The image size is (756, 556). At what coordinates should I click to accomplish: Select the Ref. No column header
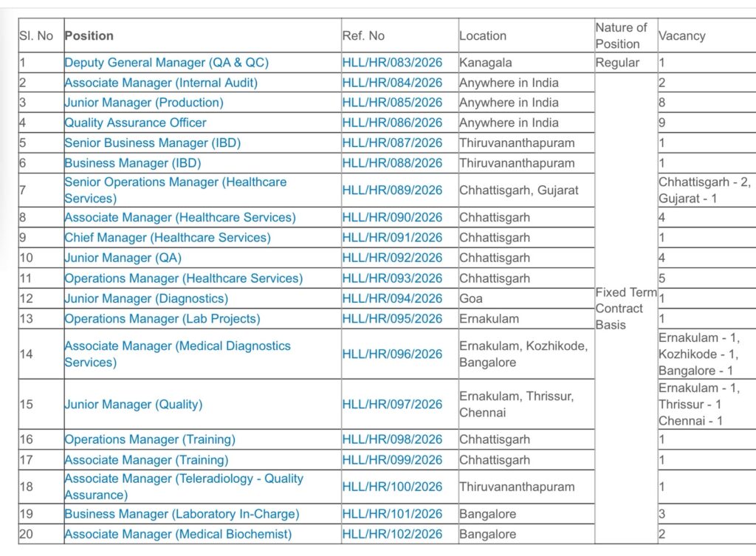click(x=399, y=35)
